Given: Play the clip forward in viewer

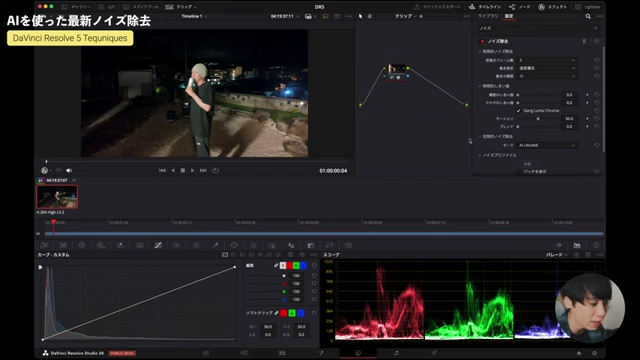Looking at the screenshot, I should coord(193,171).
